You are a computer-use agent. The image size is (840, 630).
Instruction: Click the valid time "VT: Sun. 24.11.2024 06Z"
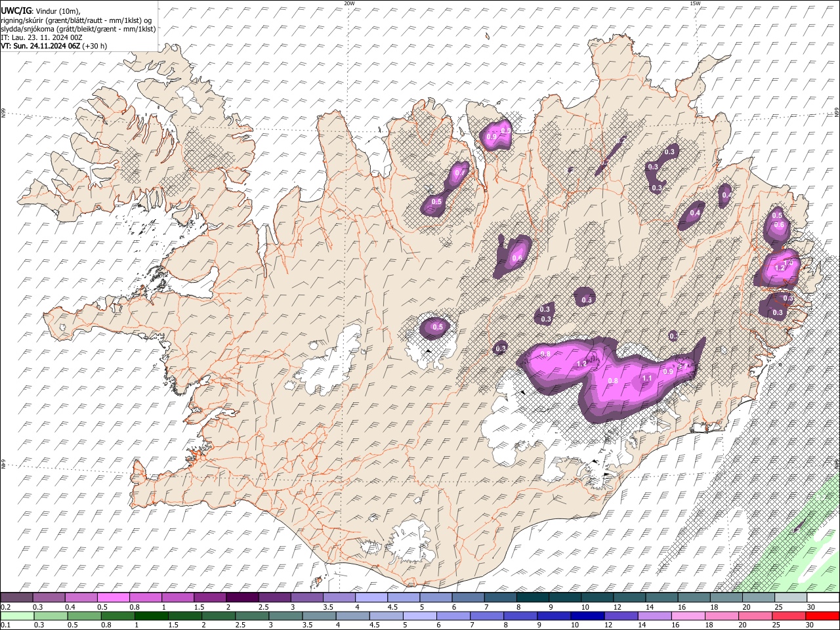pos(41,46)
